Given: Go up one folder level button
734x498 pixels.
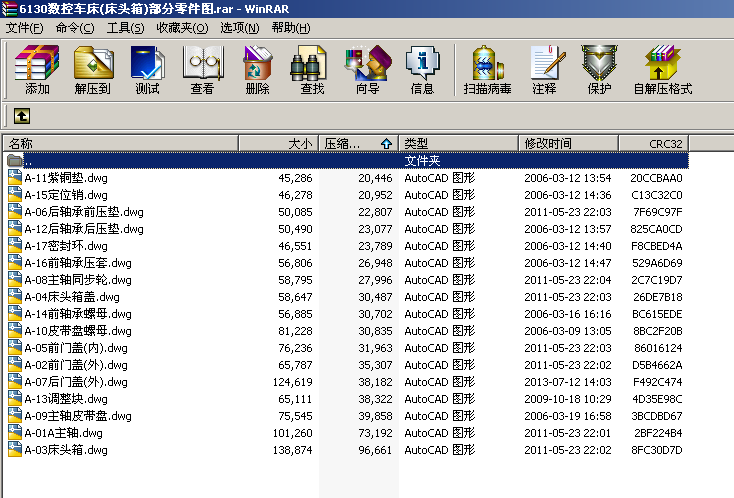Looking at the screenshot, I should pyautogui.click(x=21, y=115).
